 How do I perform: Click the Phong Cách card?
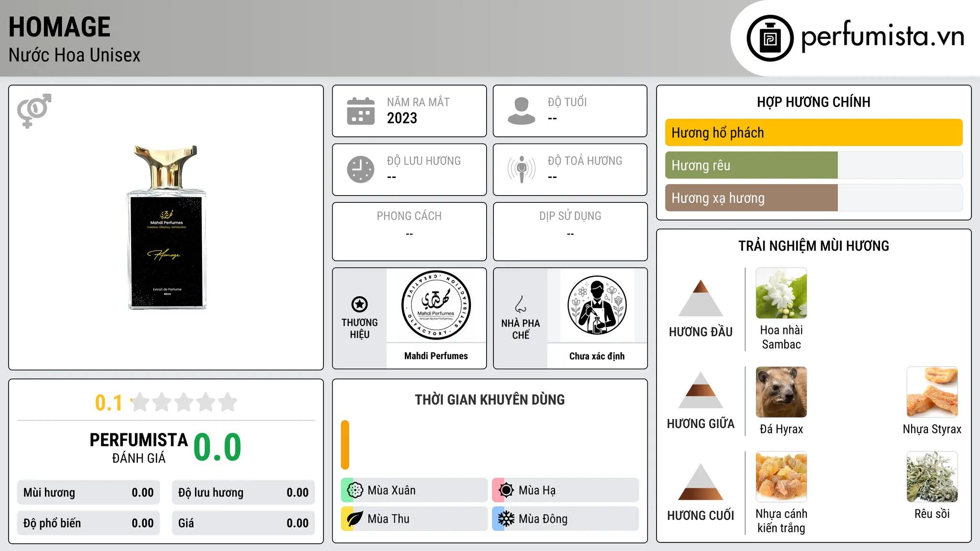pos(409,231)
